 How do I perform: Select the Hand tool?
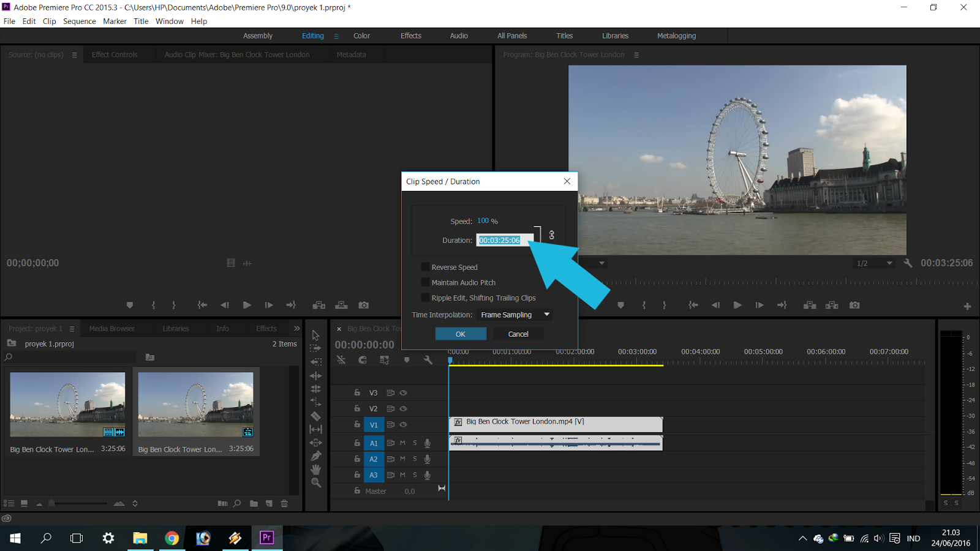point(315,470)
